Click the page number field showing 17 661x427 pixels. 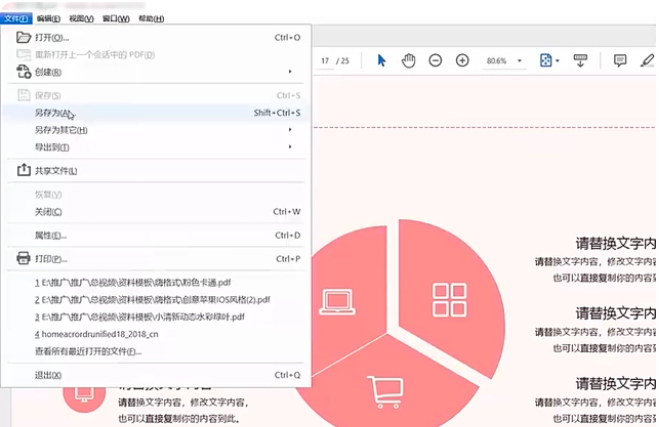tap(325, 61)
